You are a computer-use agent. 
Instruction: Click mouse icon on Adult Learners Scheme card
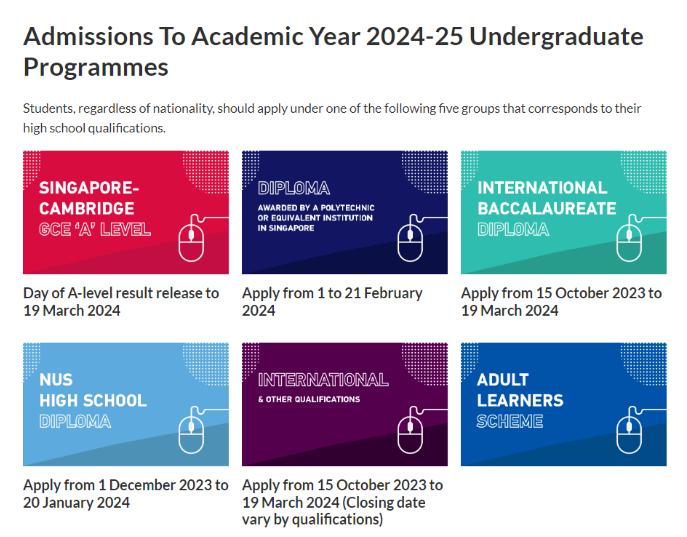(x=629, y=433)
